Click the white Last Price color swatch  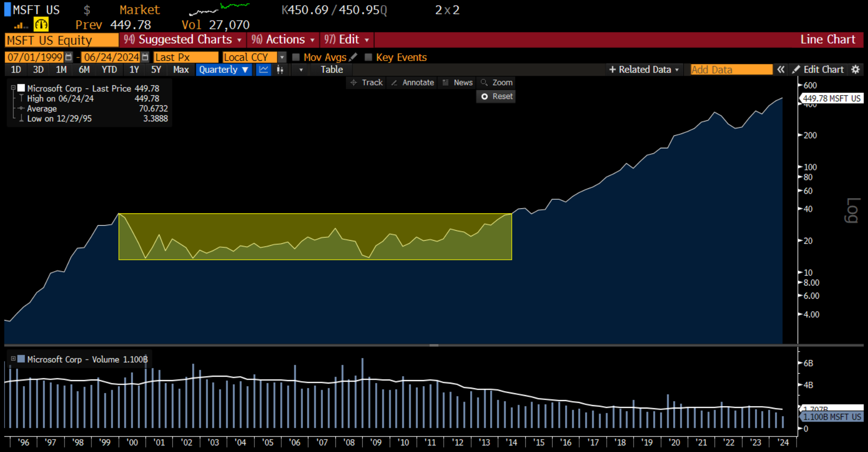tap(21, 88)
